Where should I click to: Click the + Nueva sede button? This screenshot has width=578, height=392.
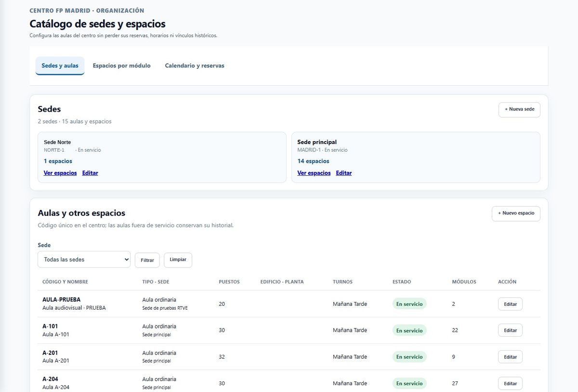click(x=519, y=110)
